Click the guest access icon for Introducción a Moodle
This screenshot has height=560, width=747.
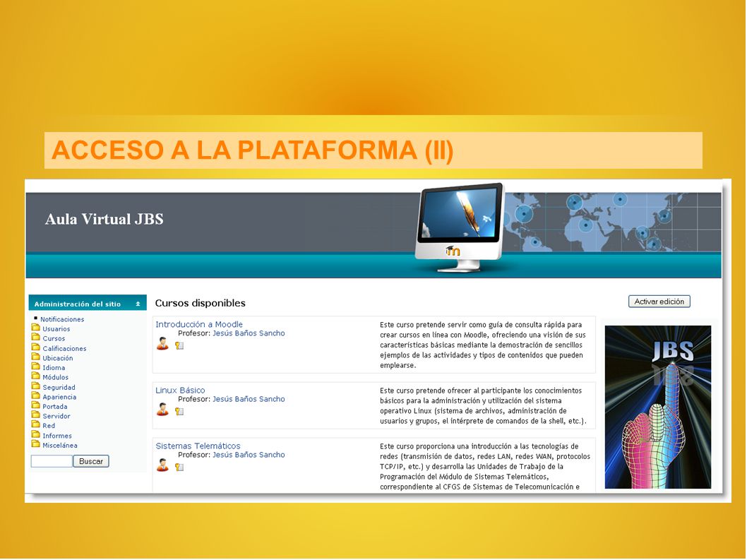[x=162, y=344]
